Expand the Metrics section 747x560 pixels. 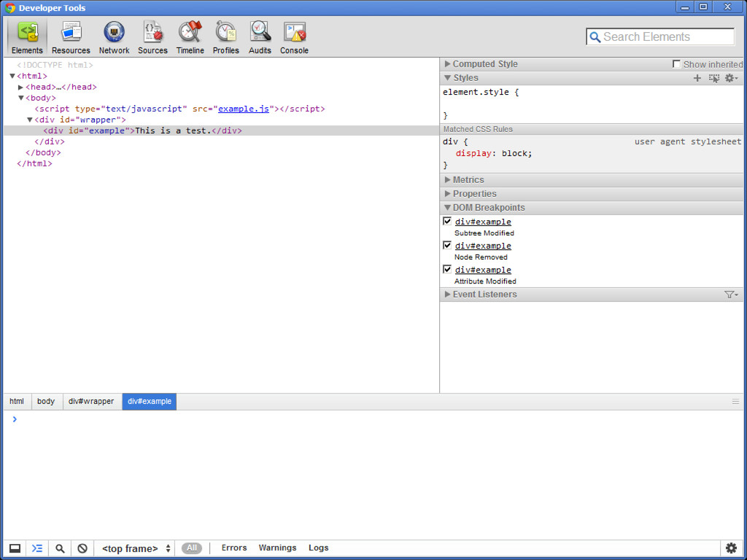[x=447, y=179]
